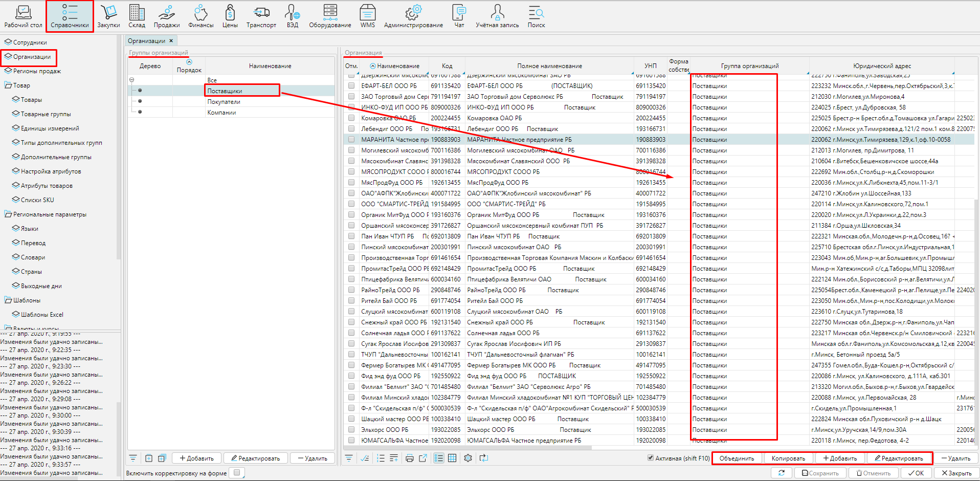Open the Чат icon in the top toolbar

[459, 16]
